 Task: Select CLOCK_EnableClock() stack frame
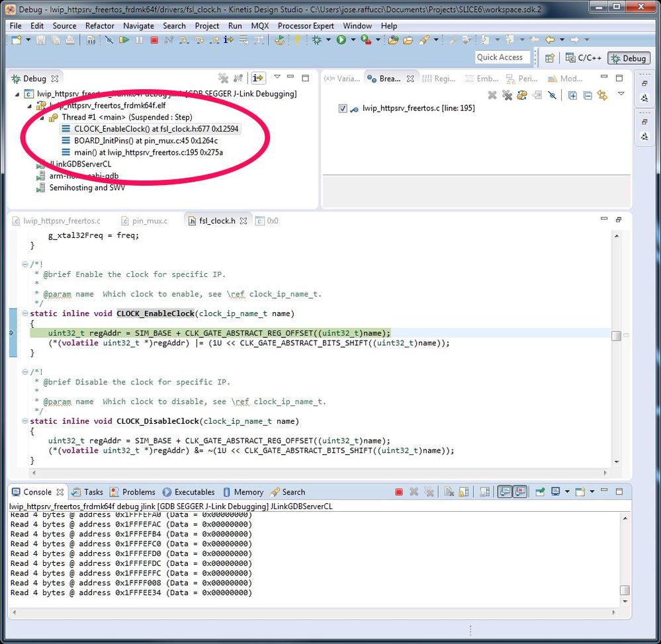tap(150, 129)
